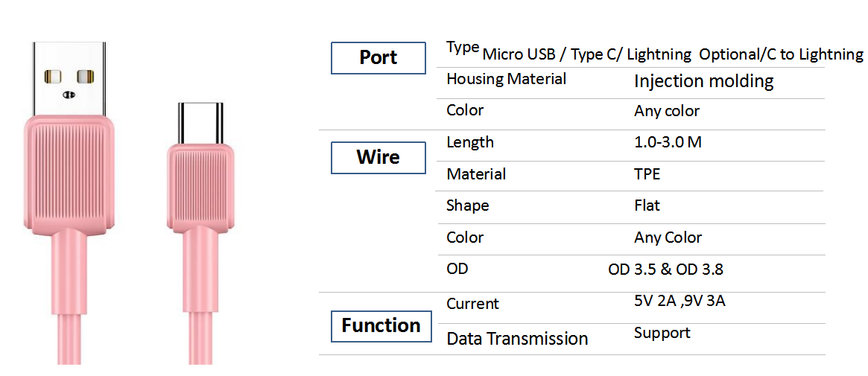Click the Port section label box
The height and width of the screenshot is (376, 868).
378,57
